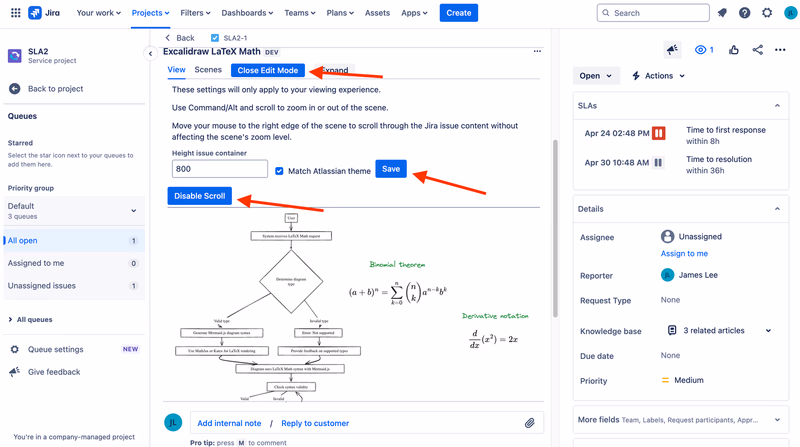Toggle Match Atlassian theme checkbox
The height and width of the screenshot is (447, 800).
279,171
